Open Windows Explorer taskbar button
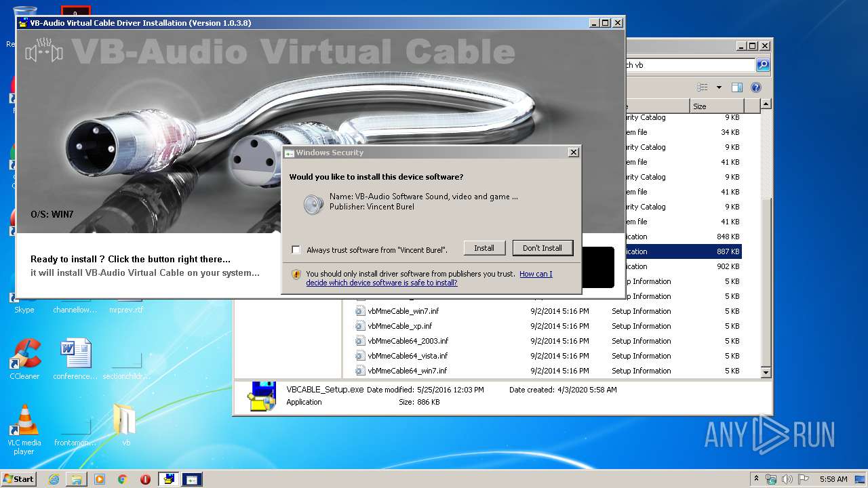This screenshot has height=488, width=868. pyautogui.click(x=77, y=479)
